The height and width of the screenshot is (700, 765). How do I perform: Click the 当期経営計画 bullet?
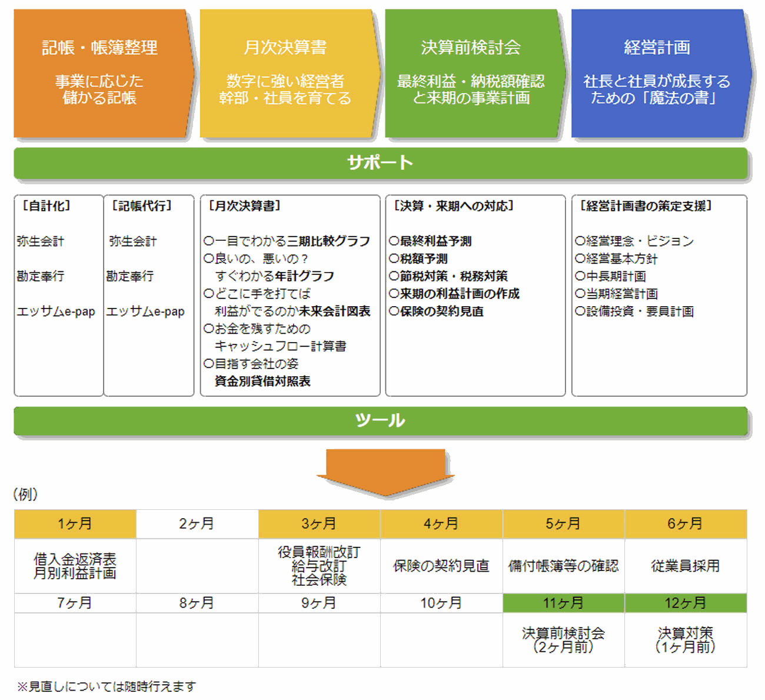coord(616,294)
